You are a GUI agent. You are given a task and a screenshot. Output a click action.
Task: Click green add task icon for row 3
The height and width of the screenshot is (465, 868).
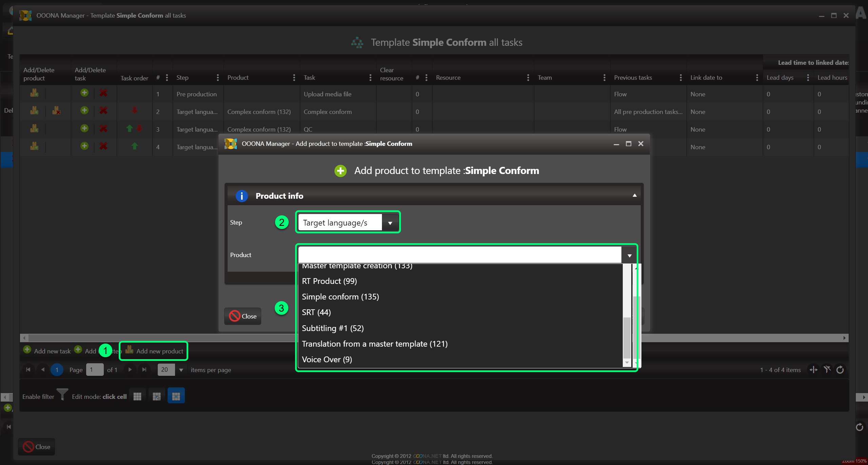tap(84, 128)
